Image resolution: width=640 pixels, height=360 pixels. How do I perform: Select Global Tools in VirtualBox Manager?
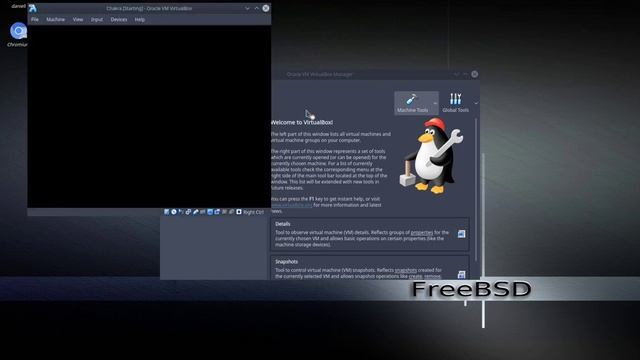[x=456, y=103]
